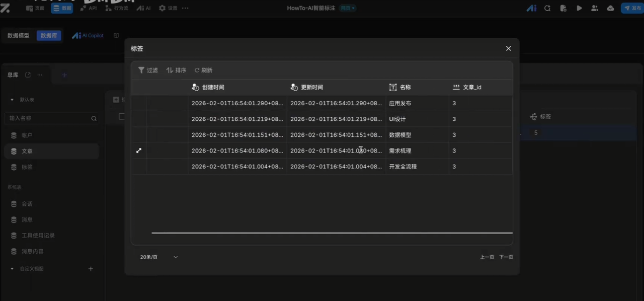Screen dimensions: 644x301
Task: Click the search sparkle icon in top right toolbar
Action: 547,8
